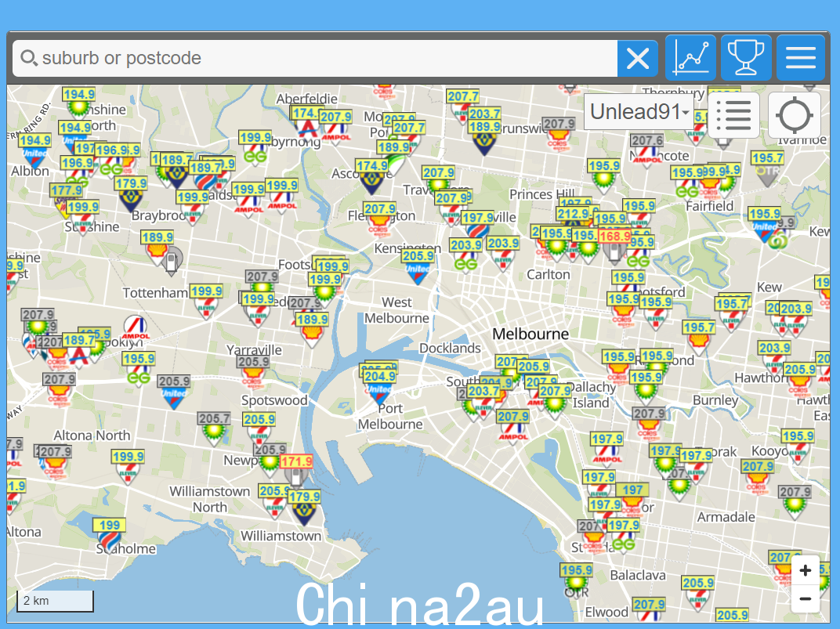The image size is (840, 629).
Task: Click the 2 km scale bar
Action: [55, 601]
